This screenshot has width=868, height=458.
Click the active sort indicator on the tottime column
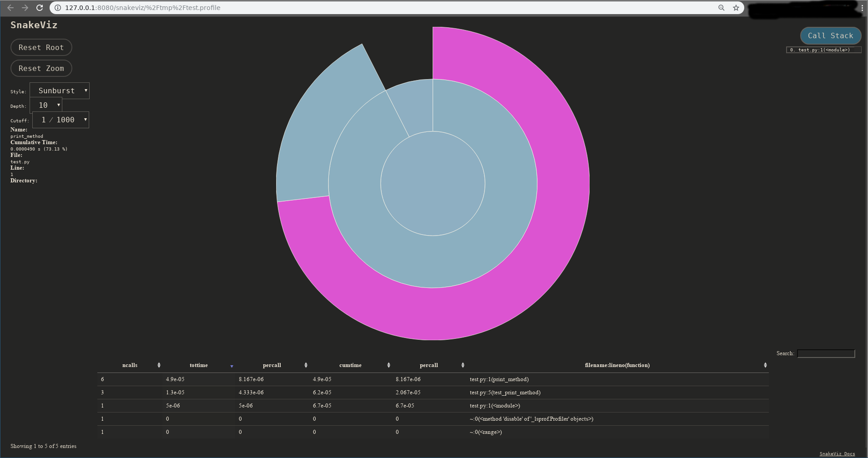pyautogui.click(x=232, y=365)
